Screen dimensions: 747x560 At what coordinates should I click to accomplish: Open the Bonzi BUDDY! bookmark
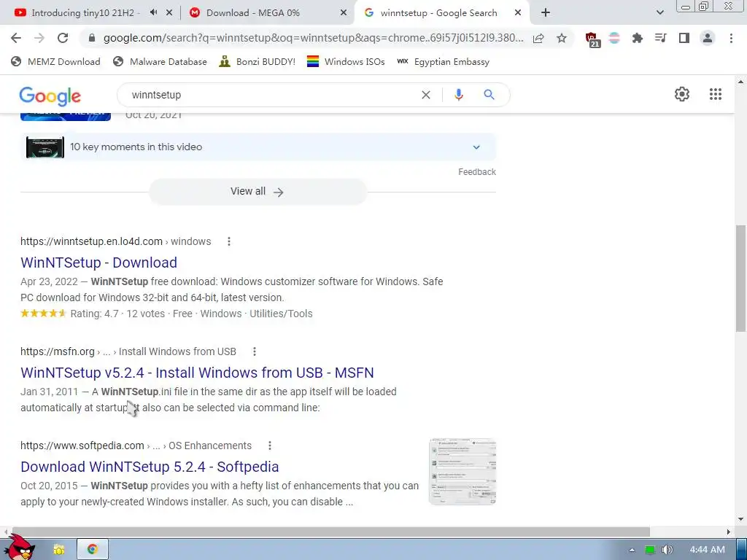click(258, 61)
